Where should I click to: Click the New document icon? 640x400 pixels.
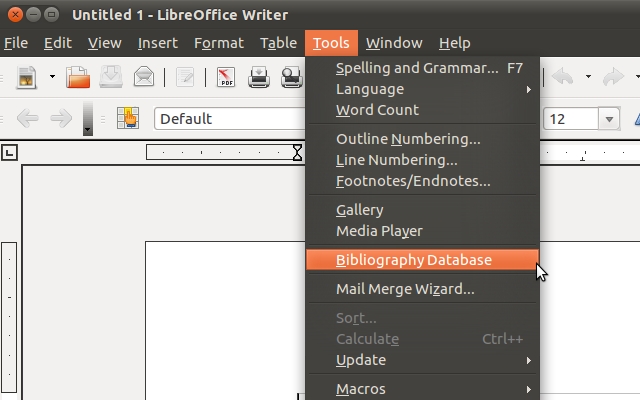(27, 77)
